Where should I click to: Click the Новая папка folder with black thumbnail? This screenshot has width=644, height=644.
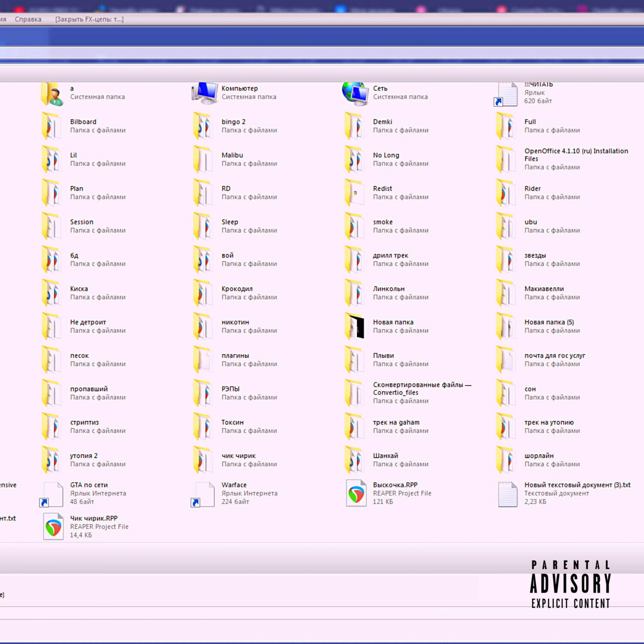click(x=355, y=326)
